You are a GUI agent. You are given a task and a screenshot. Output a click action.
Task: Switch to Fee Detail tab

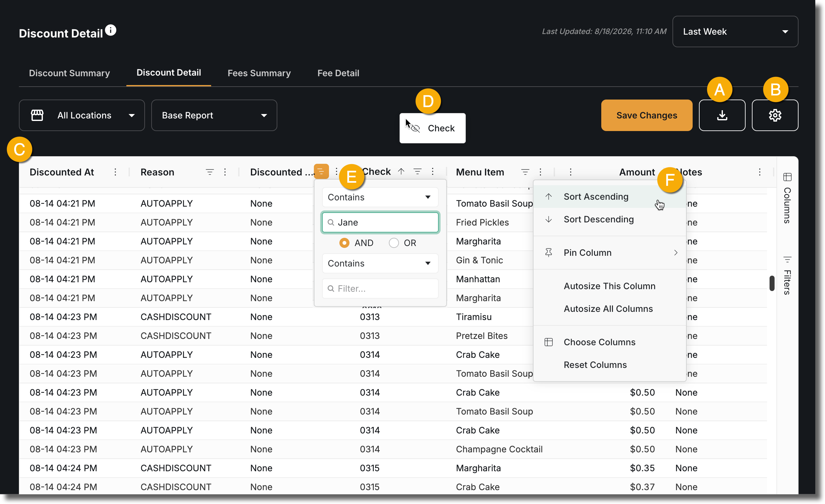click(338, 73)
